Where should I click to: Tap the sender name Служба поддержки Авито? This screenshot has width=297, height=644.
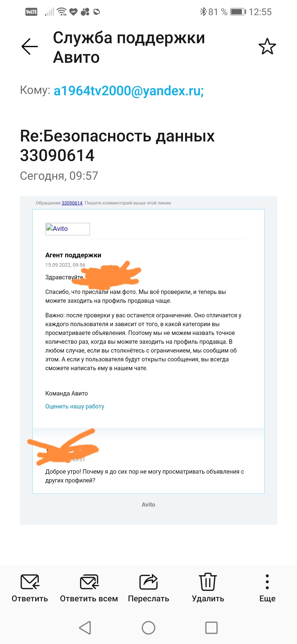[x=129, y=47]
